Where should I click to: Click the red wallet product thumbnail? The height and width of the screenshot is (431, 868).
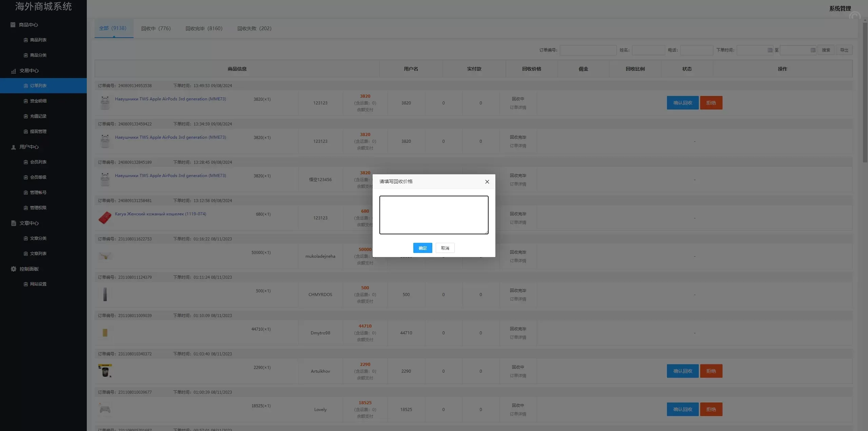pyautogui.click(x=105, y=218)
